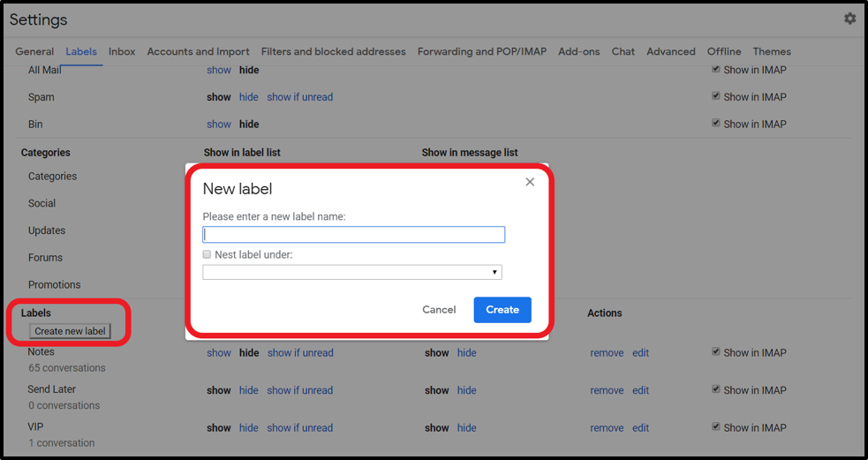Image resolution: width=868 pixels, height=460 pixels.
Task: Show All Mail in label list
Action: 218,70
